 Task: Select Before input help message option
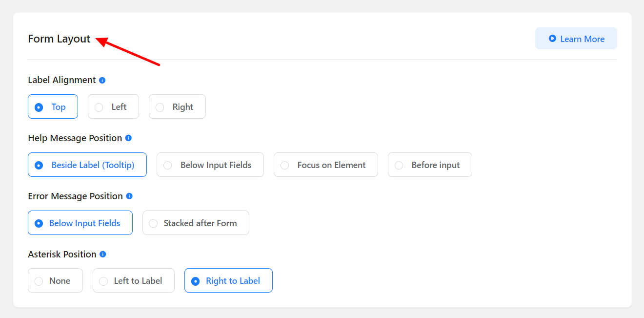430,165
